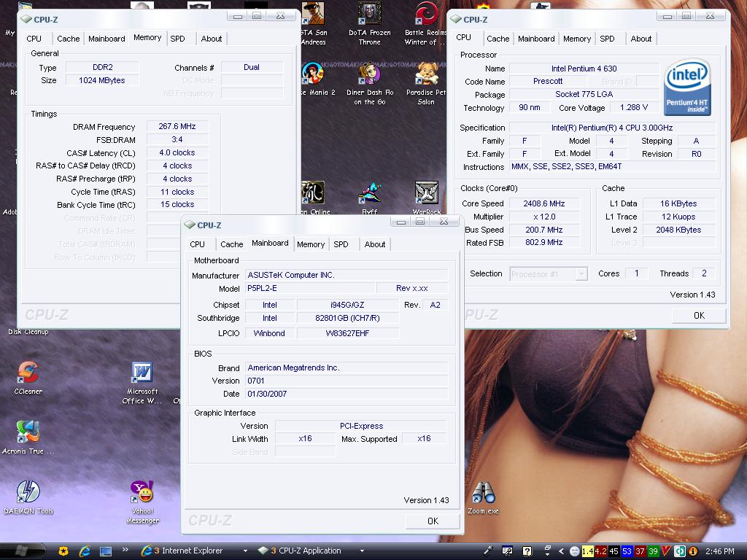Expand the Internet Explorer taskbar group
This screenshot has height=560, width=747.
click(x=245, y=551)
